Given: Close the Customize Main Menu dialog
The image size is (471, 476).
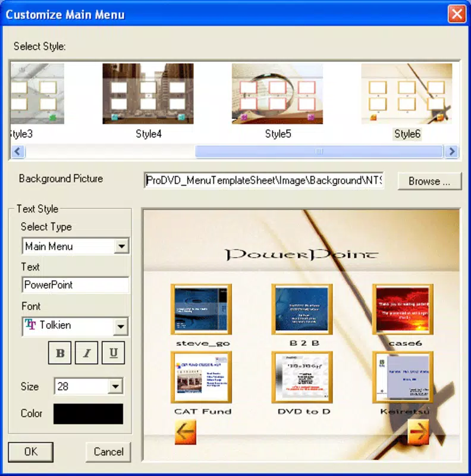Looking at the screenshot, I should pos(457,14).
